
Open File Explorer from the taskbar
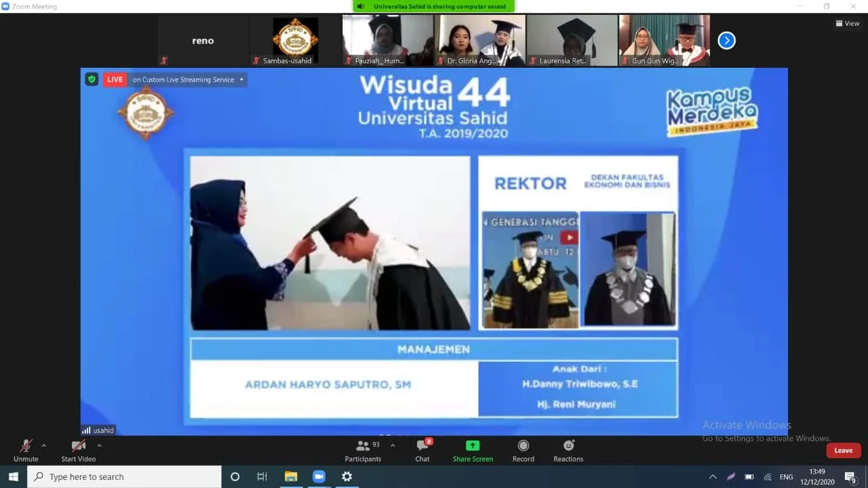[x=291, y=476]
